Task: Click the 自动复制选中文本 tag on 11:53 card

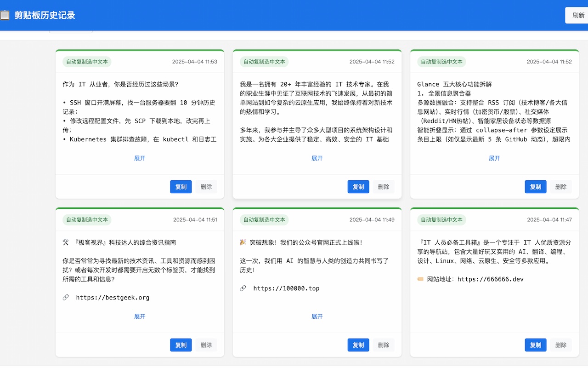Action: [x=87, y=62]
